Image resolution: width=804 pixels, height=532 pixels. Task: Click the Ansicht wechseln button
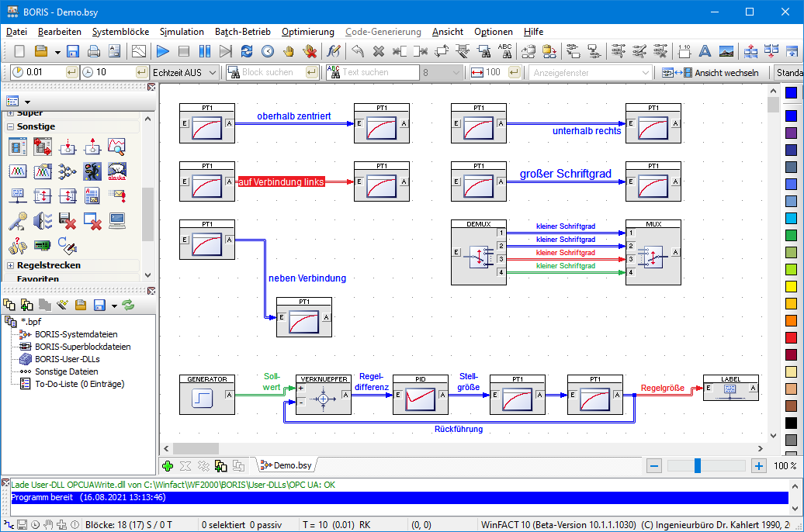click(709, 73)
